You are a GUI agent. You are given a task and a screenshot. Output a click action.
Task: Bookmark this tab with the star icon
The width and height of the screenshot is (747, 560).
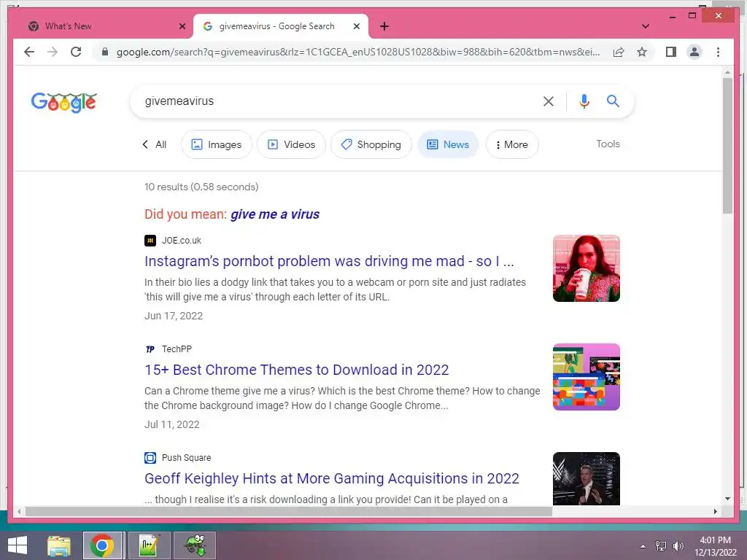click(642, 52)
